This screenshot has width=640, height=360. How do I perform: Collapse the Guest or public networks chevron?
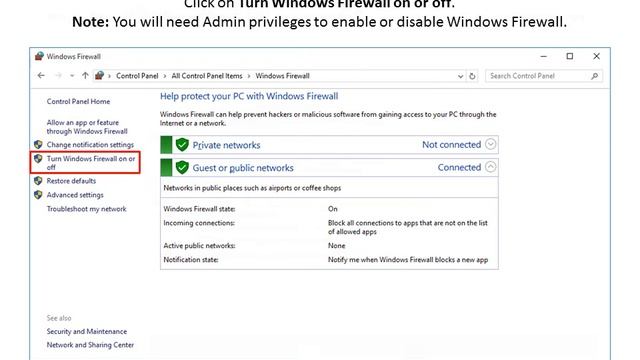[x=490, y=167]
